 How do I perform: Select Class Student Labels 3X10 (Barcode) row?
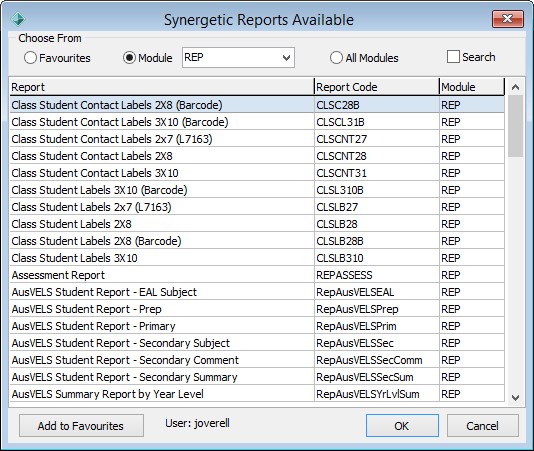257,190
